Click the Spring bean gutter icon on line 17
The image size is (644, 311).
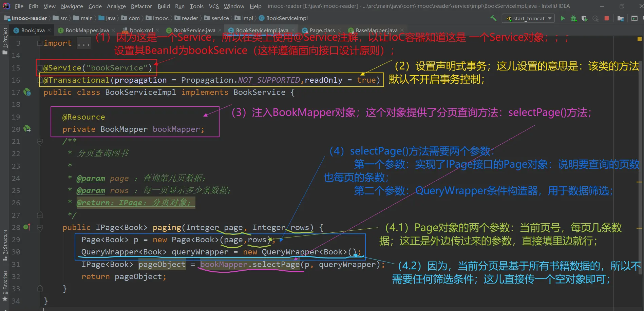(x=27, y=92)
